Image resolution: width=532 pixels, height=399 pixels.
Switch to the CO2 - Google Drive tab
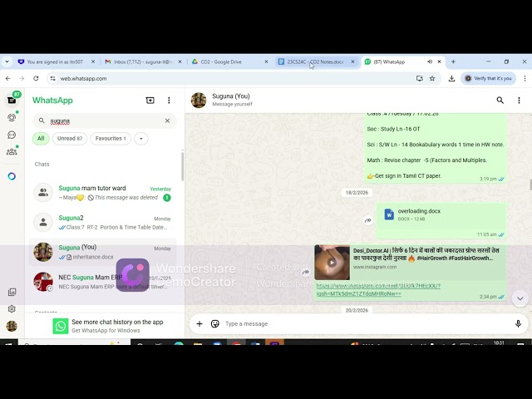230,62
